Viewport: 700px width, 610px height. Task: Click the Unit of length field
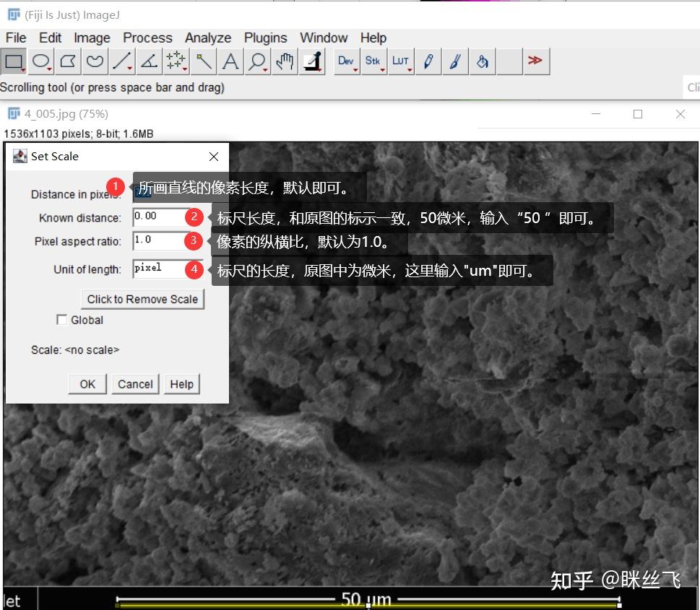click(x=168, y=269)
